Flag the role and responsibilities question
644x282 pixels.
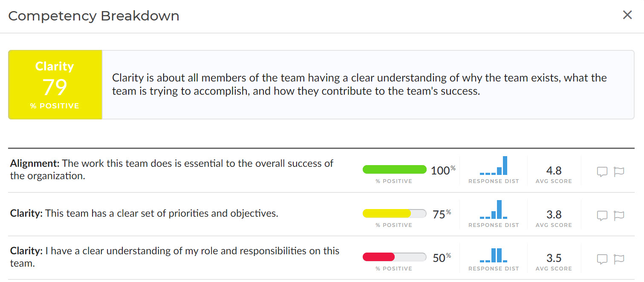pos(619,259)
